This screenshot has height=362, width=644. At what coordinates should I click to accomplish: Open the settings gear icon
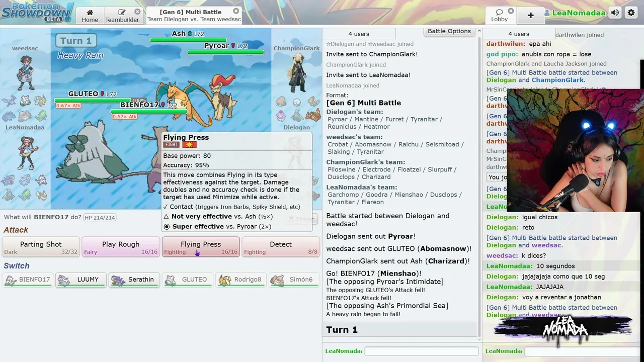(x=631, y=13)
